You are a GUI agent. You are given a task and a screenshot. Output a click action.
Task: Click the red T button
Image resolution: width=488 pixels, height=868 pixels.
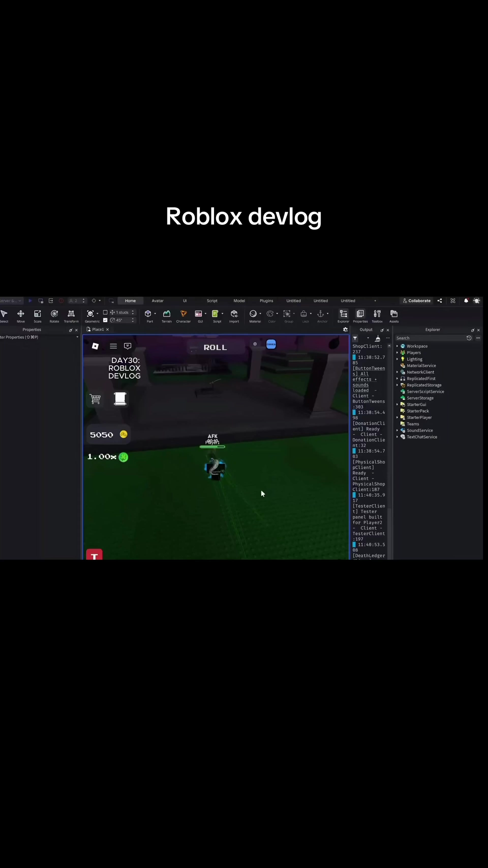click(x=94, y=554)
